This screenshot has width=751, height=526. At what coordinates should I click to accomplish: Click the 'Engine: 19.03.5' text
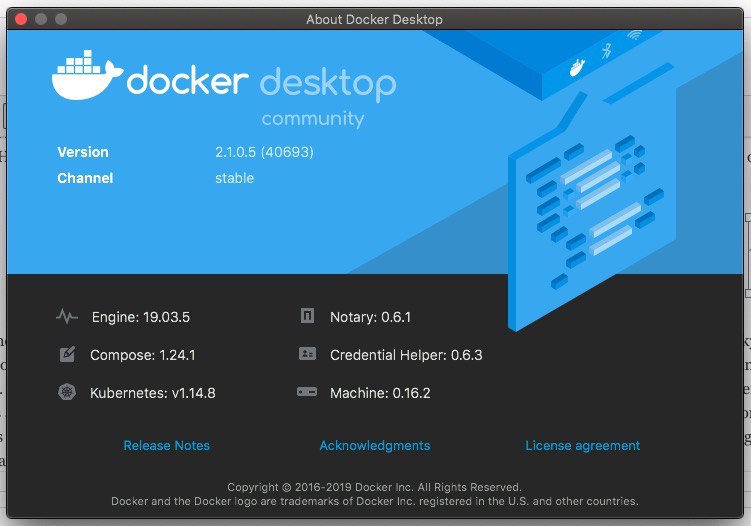point(141,317)
